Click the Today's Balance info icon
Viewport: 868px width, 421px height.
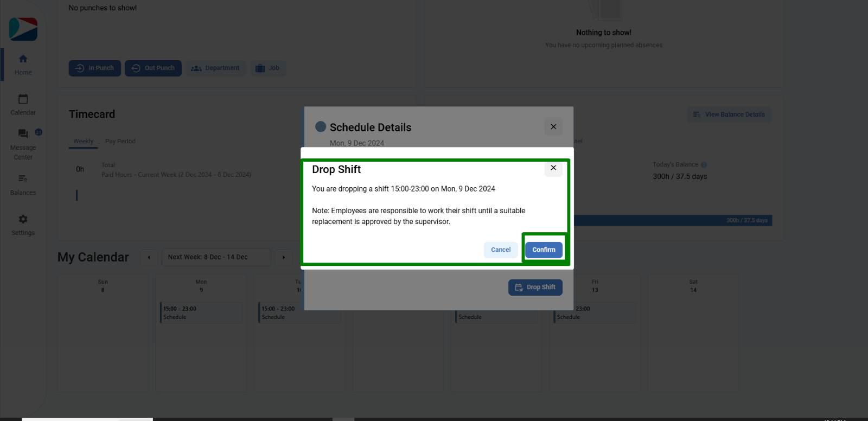pyautogui.click(x=704, y=165)
